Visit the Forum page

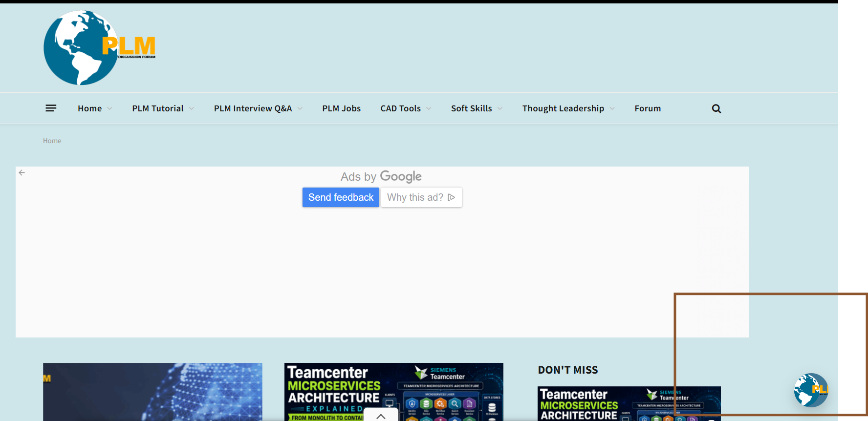(648, 108)
